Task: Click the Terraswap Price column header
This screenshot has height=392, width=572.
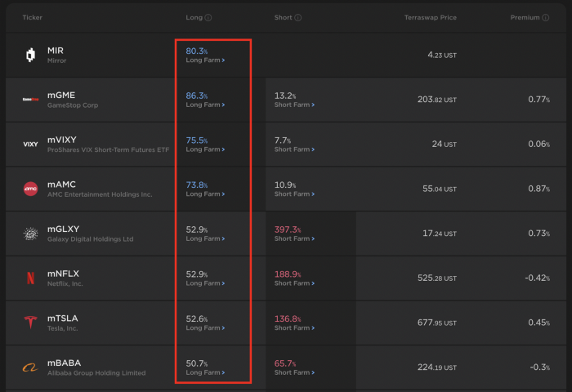Action: (430, 17)
